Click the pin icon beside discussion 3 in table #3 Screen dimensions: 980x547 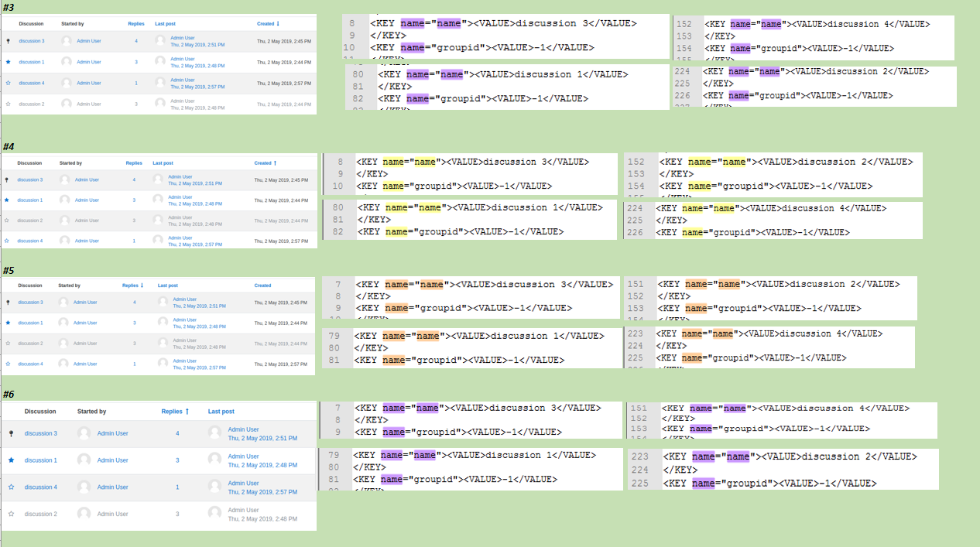(9, 41)
